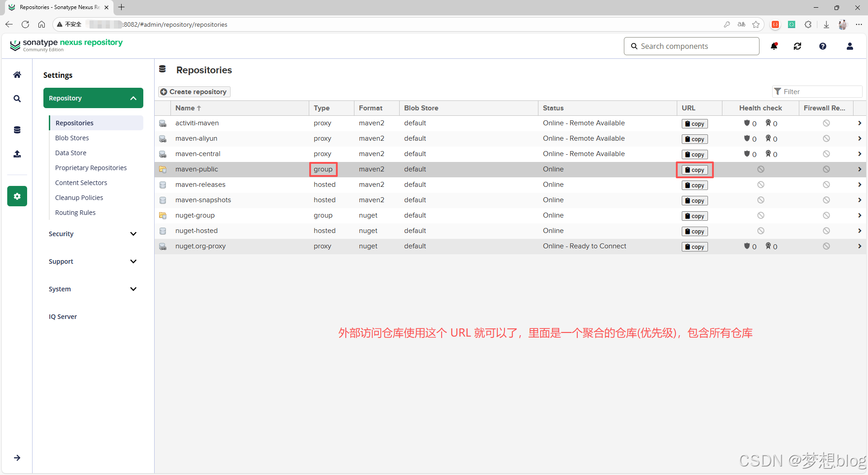
Task: Copy URL for nuget.org-proxy repository
Action: coord(695,247)
